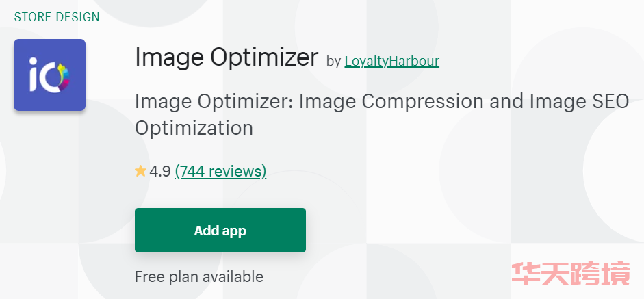Click the red Chinese watermark text
The height and width of the screenshot is (299, 644).
pos(571,274)
